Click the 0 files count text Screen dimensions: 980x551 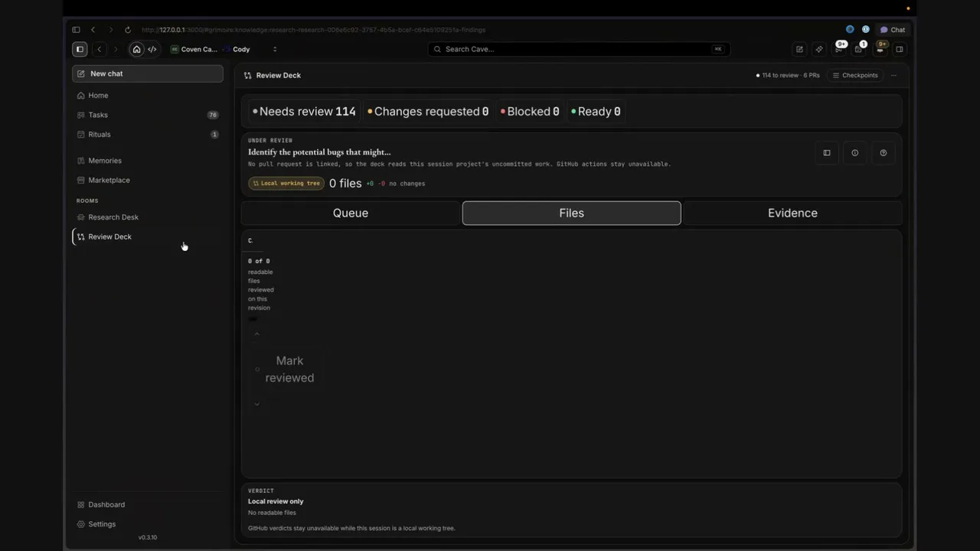(345, 184)
